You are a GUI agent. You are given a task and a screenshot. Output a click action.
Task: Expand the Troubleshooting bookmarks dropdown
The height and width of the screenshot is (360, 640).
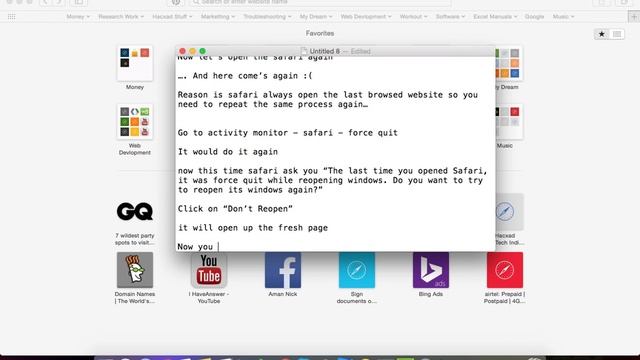pos(267,17)
